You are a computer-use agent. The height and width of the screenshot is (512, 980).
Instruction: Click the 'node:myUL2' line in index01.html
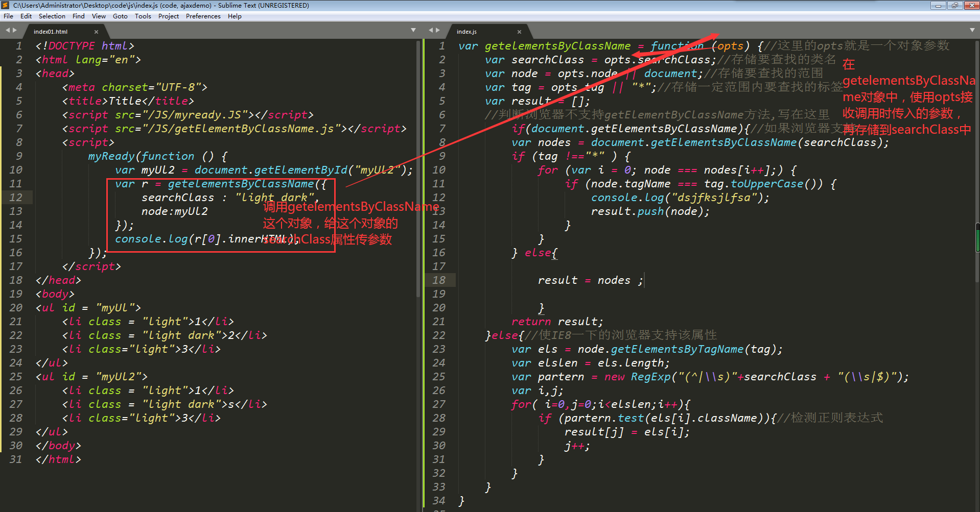tap(175, 211)
